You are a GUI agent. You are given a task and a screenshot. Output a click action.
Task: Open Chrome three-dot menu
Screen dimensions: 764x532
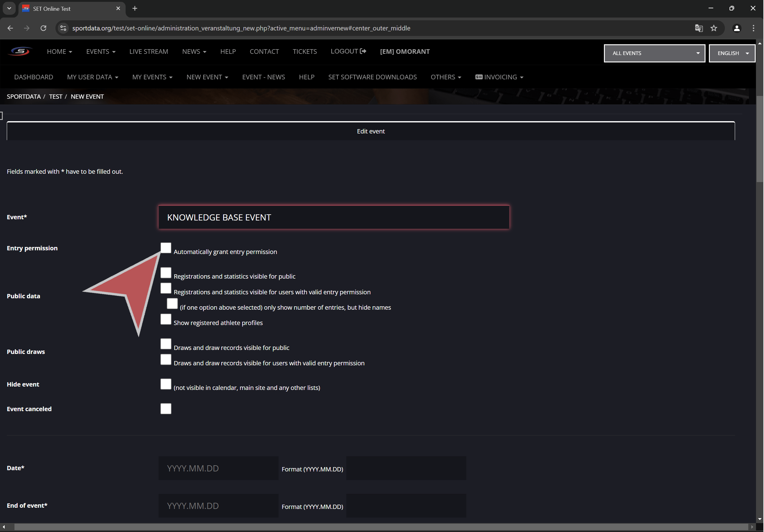(x=753, y=28)
